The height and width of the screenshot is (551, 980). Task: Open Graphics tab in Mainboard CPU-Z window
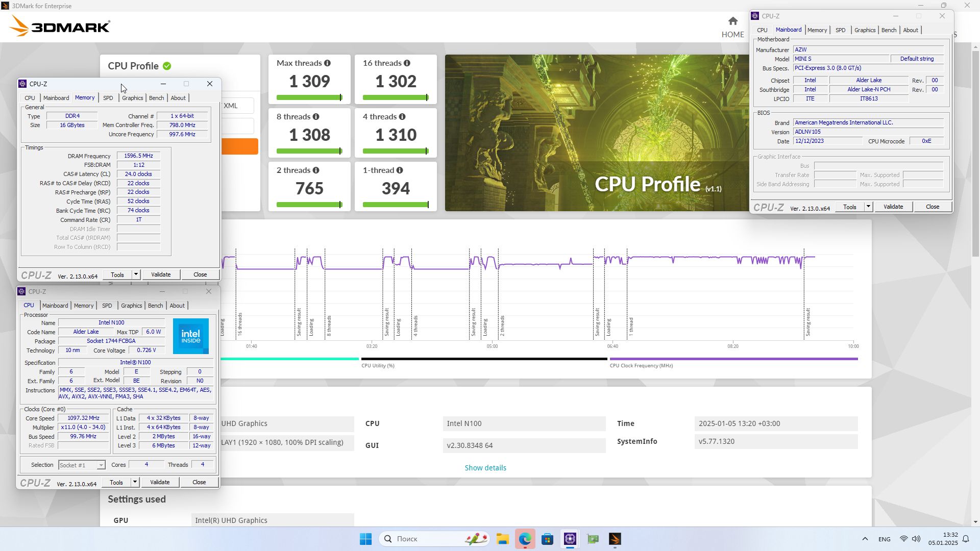point(865,30)
